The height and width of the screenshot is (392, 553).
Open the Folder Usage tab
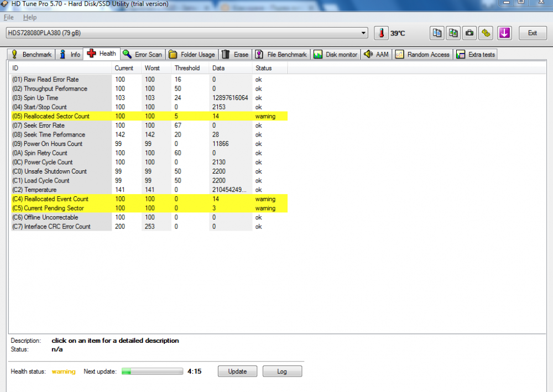(192, 54)
